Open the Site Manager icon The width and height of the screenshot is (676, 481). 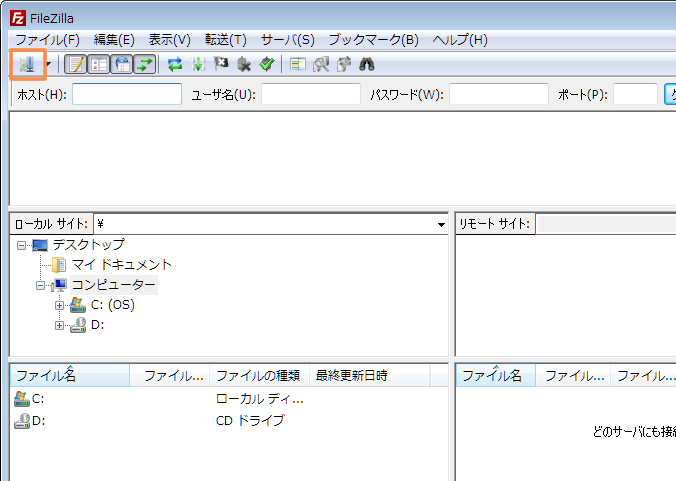click(27, 65)
